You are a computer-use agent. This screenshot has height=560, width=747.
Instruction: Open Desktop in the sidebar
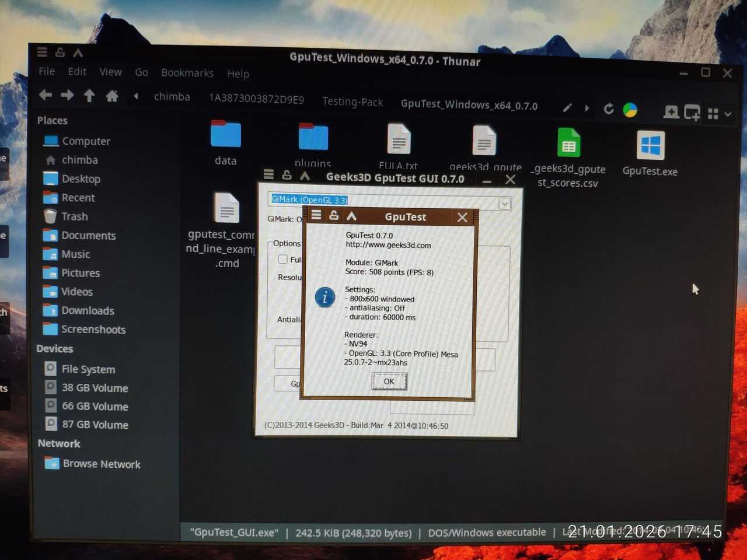[72, 178]
